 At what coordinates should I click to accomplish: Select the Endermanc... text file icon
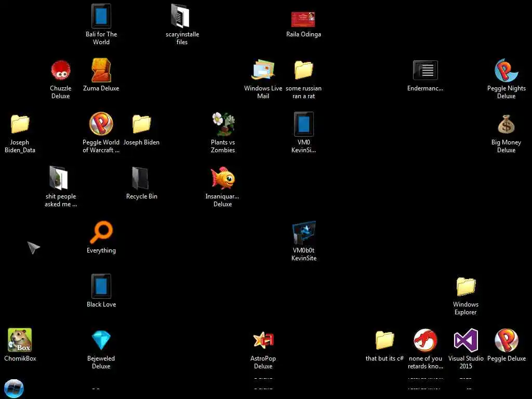point(425,70)
